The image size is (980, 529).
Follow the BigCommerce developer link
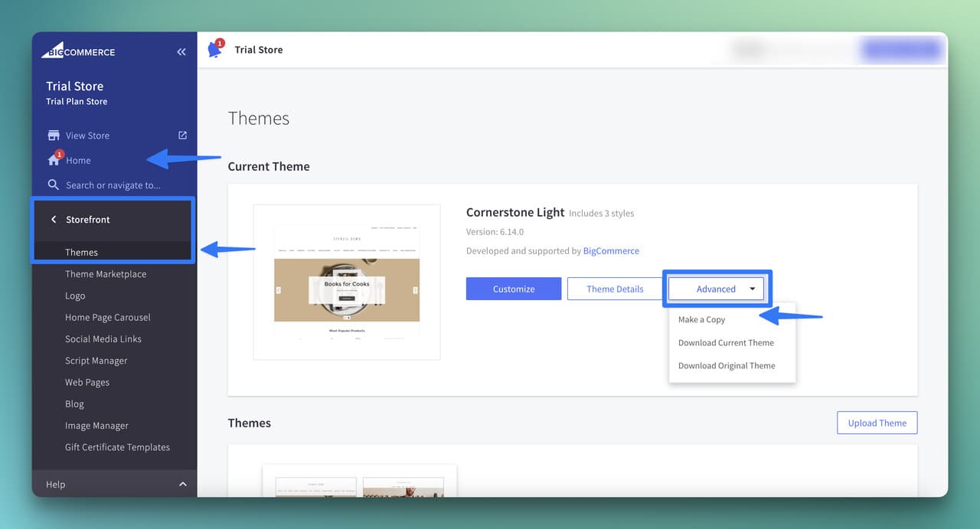[611, 251]
